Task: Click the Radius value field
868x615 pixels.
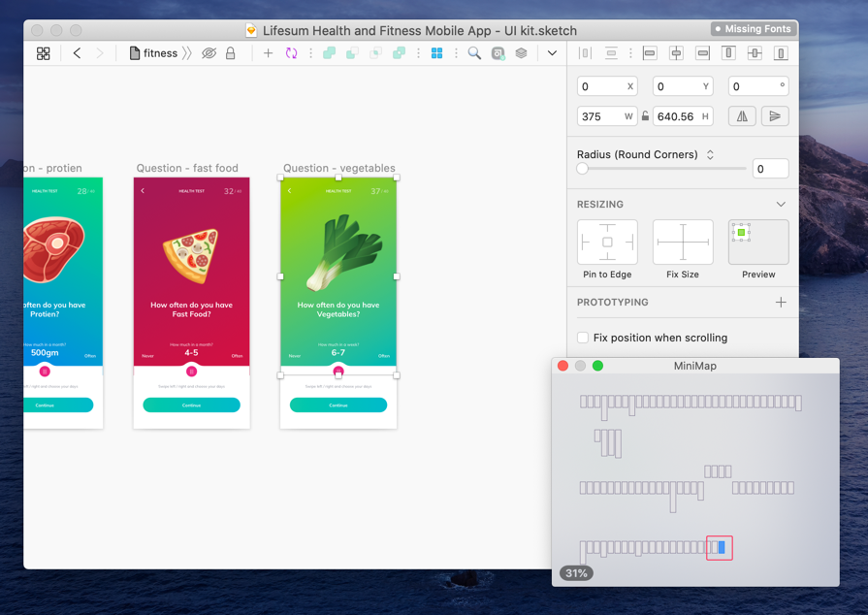Action: pos(771,169)
